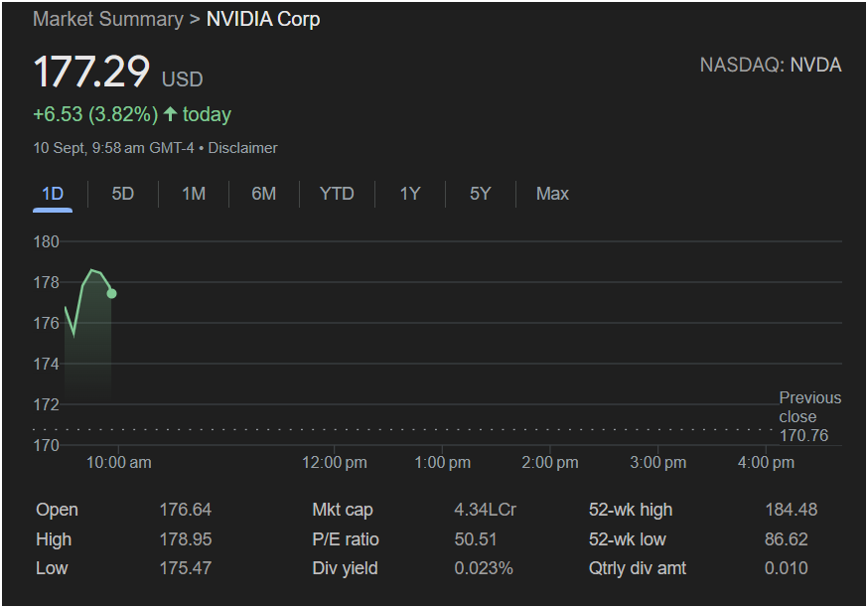Click the 12:00 pm axis label

pyautogui.click(x=335, y=462)
